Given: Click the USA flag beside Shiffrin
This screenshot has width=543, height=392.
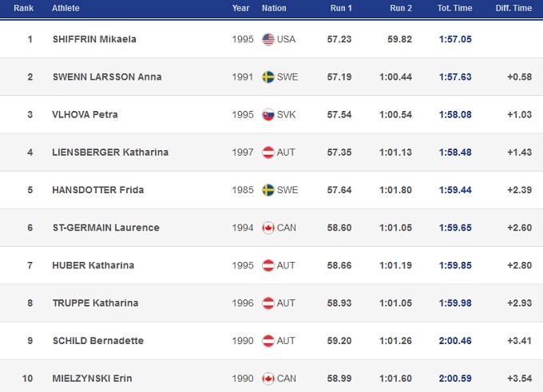Looking at the screenshot, I should click(x=268, y=39).
